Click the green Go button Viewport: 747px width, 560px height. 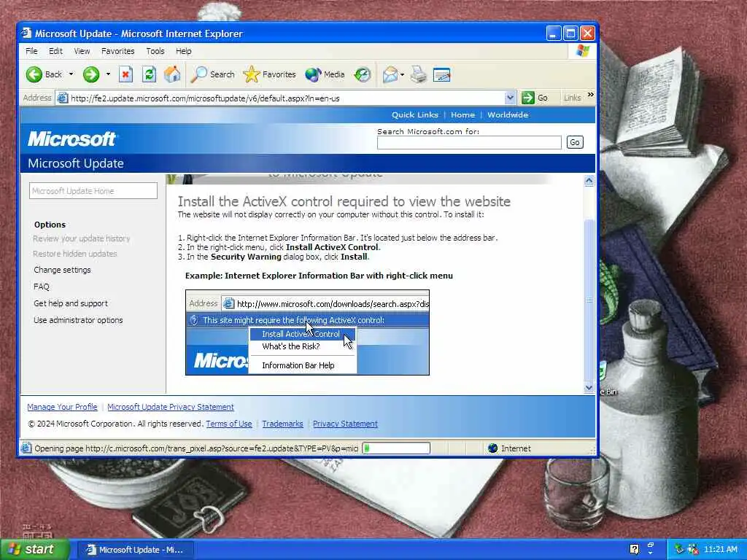click(535, 98)
